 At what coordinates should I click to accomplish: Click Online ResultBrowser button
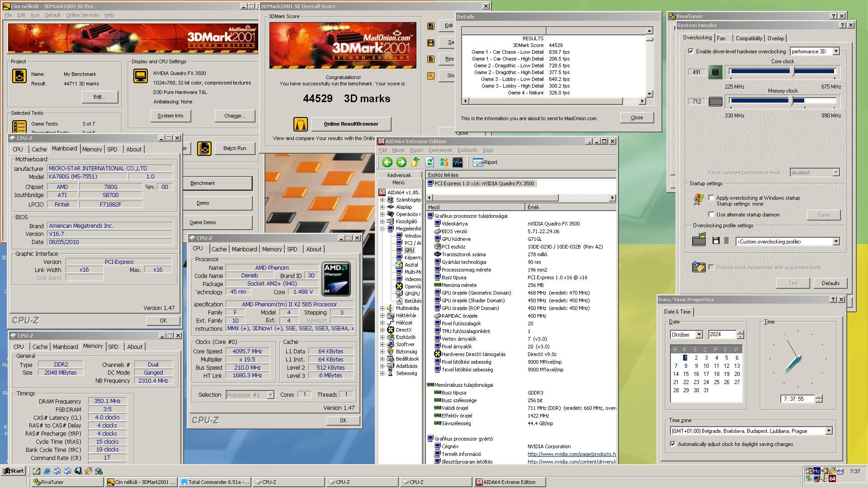coord(351,124)
